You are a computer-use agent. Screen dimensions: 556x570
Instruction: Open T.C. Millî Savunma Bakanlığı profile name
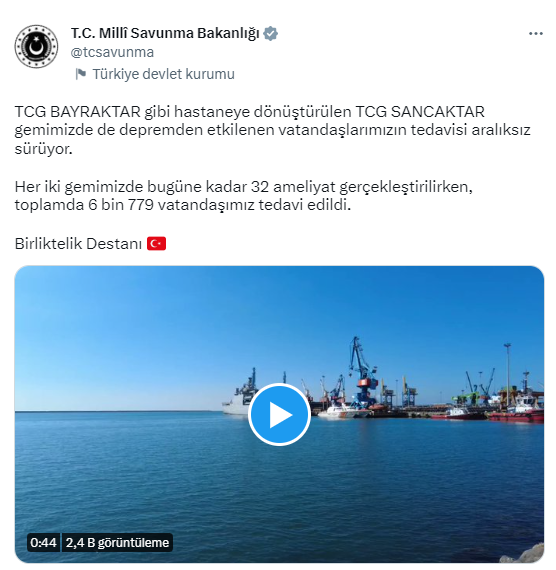coord(165,33)
